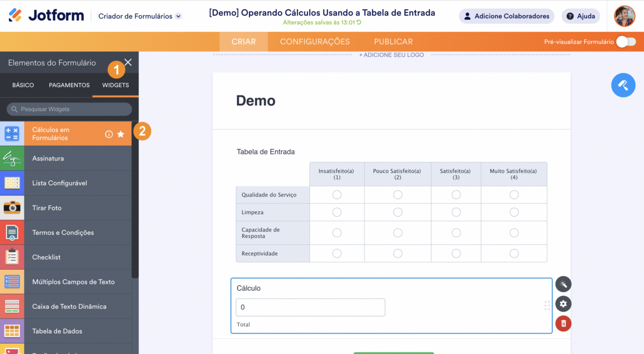The width and height of the screenshot is (644, 354).
Task: Click the Múltiplos Campos de Texto icon
Action: [12, 282]
